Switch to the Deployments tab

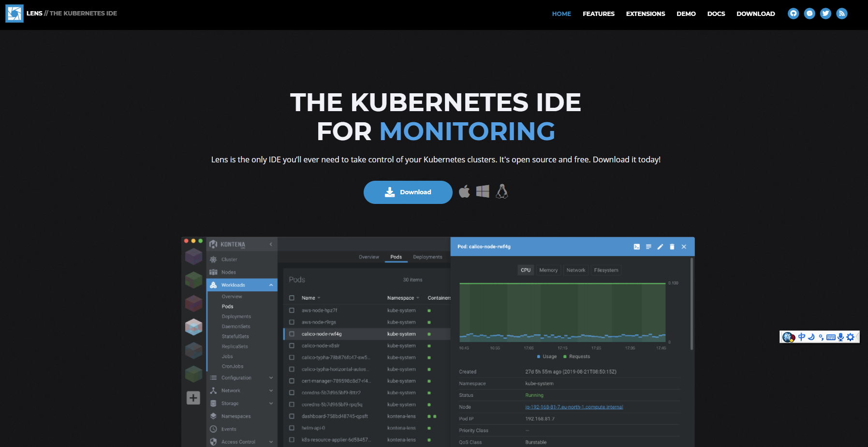click(427, 257)
